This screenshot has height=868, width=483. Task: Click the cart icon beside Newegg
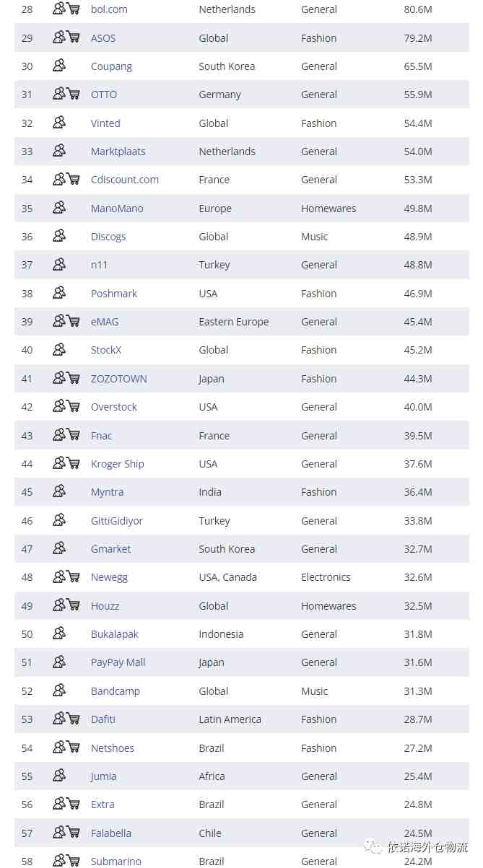[x=74, y=577]
